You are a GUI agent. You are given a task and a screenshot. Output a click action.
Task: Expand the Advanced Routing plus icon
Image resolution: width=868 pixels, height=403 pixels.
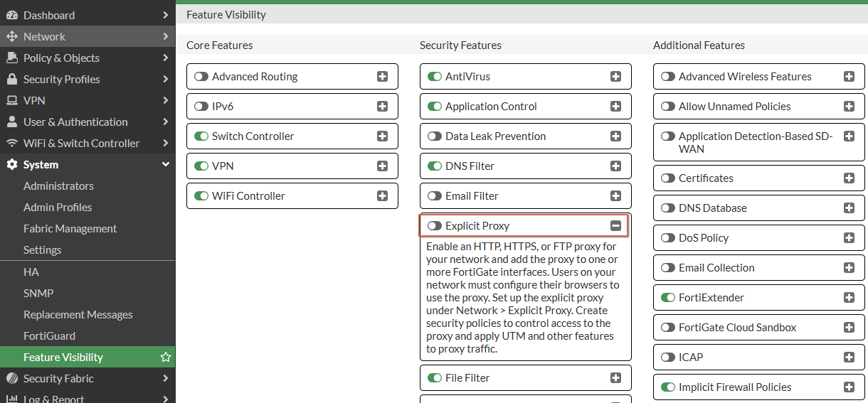coord(383,77)
